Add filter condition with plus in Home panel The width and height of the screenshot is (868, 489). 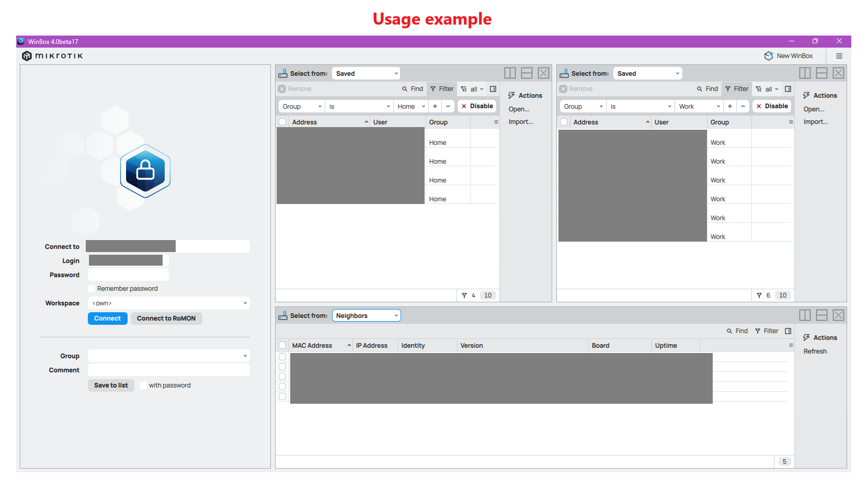tap(435, 106)
